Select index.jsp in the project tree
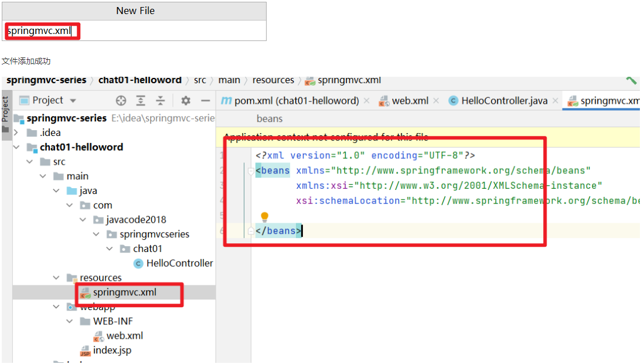 112,351
